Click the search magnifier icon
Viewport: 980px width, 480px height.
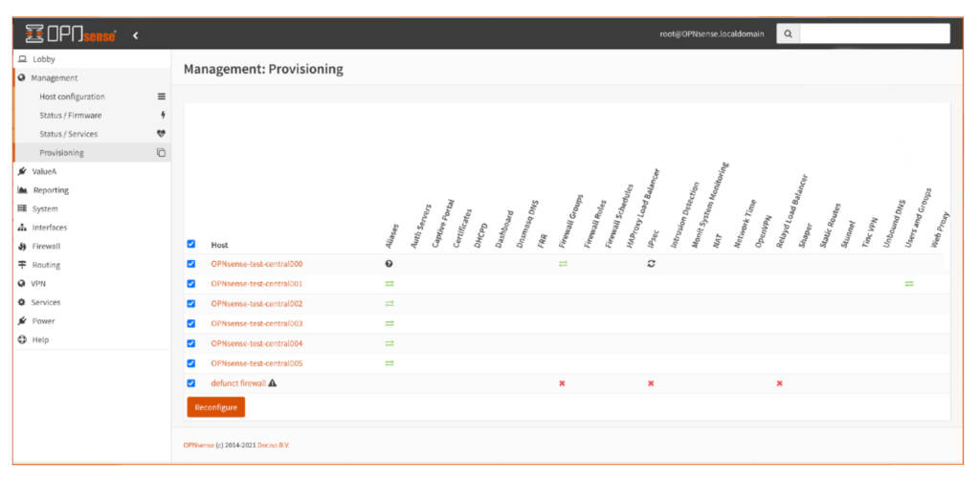(x=789, y=33)
